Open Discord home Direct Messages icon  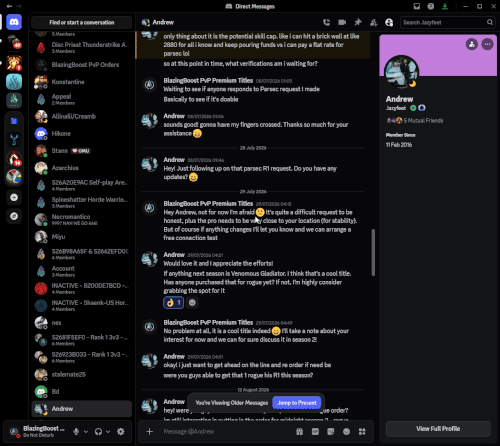pos(14,22)
